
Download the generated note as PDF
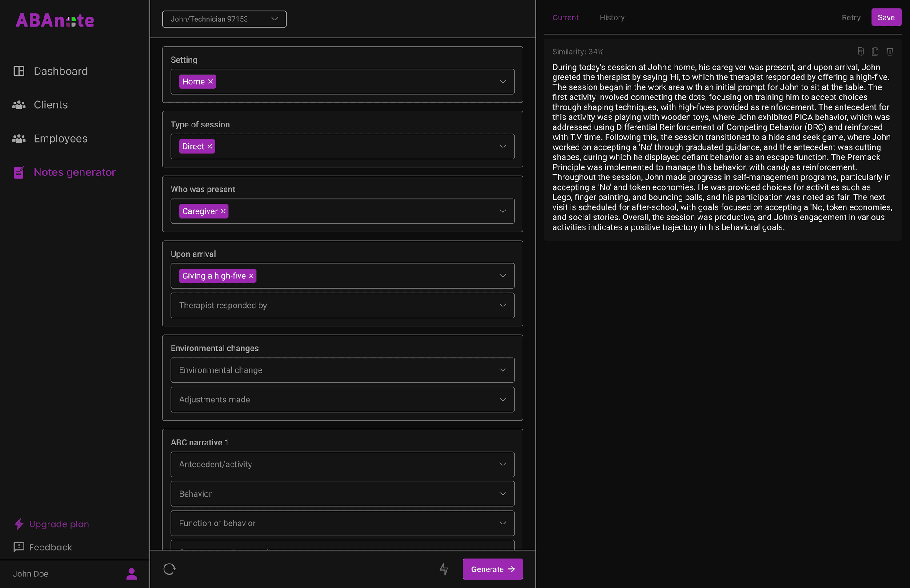click(x=861, y=52)
